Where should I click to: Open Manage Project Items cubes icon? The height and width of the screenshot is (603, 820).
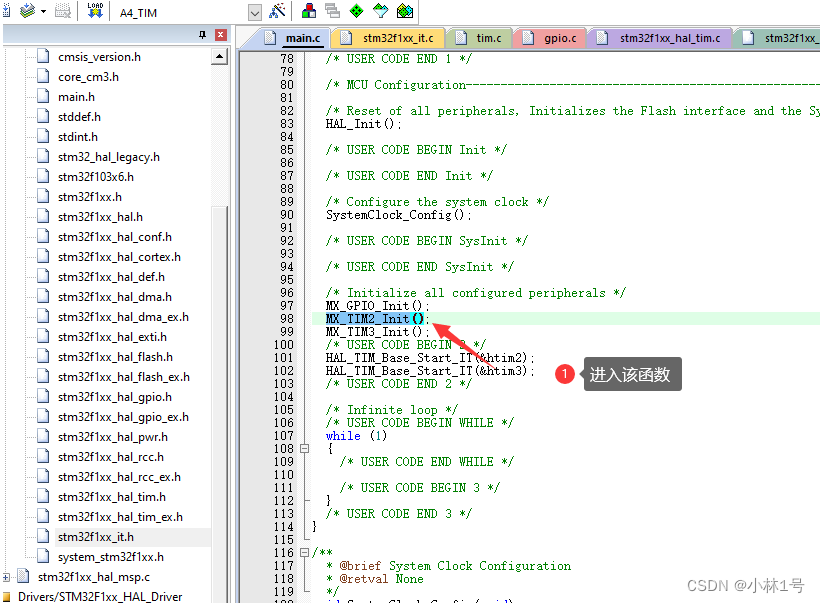309,11
